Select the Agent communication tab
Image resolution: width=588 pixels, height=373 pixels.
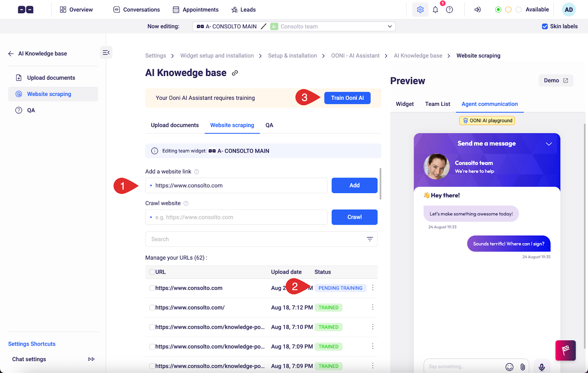click(x=490, y=104)
